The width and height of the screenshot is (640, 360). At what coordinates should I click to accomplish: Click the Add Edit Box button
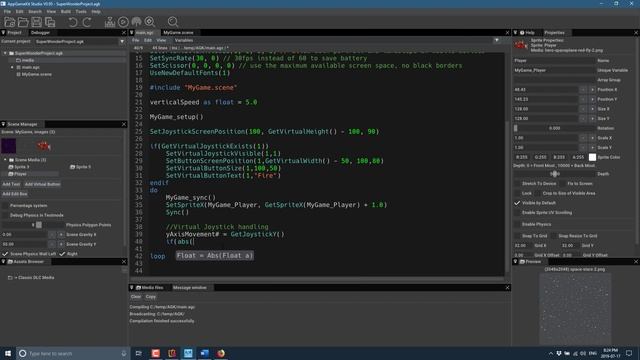pyautogui.click(x=15, y=194)
